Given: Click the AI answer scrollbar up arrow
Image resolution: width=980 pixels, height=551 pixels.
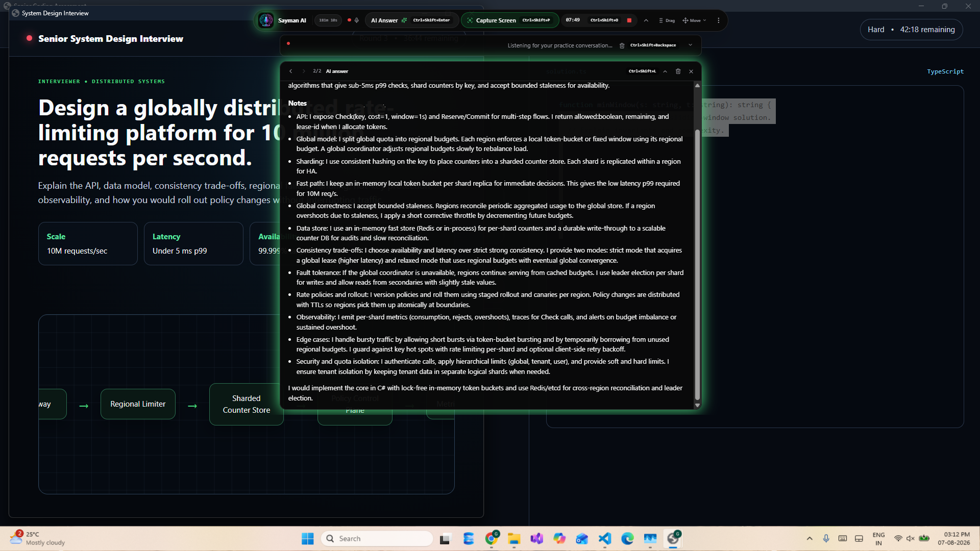Looking at the screenshot, I should (x=697, y=86).
